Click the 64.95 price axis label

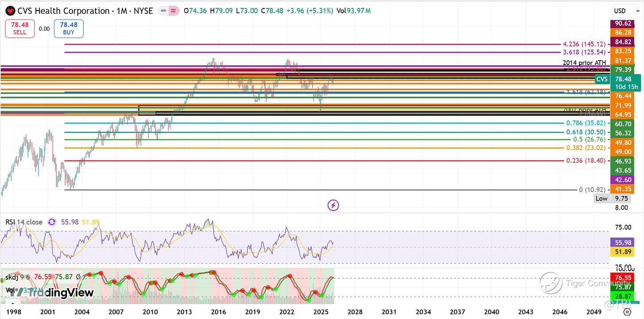coord(621,115)
